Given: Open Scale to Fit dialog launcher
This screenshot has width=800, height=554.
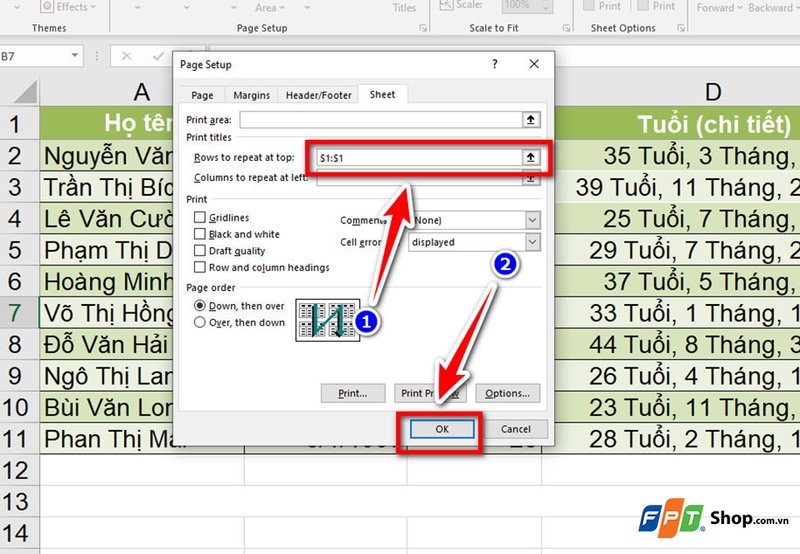Looking at the screenshot, I should tap(566, 28).
